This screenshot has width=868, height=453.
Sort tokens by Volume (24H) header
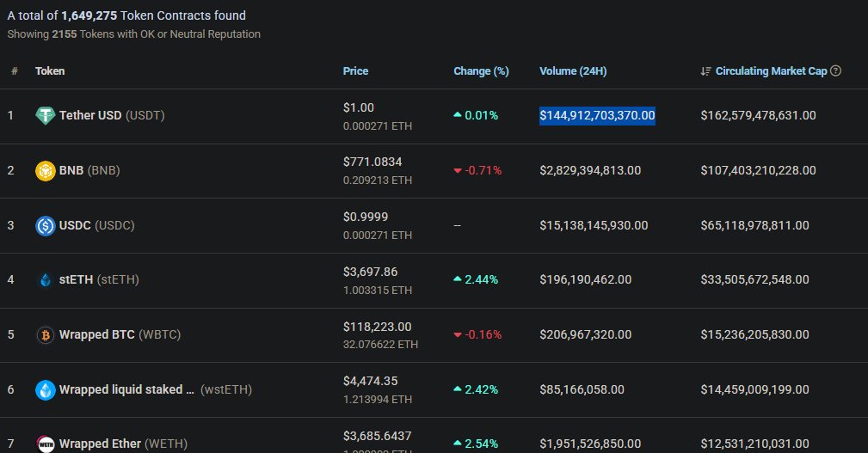[573, 71]
